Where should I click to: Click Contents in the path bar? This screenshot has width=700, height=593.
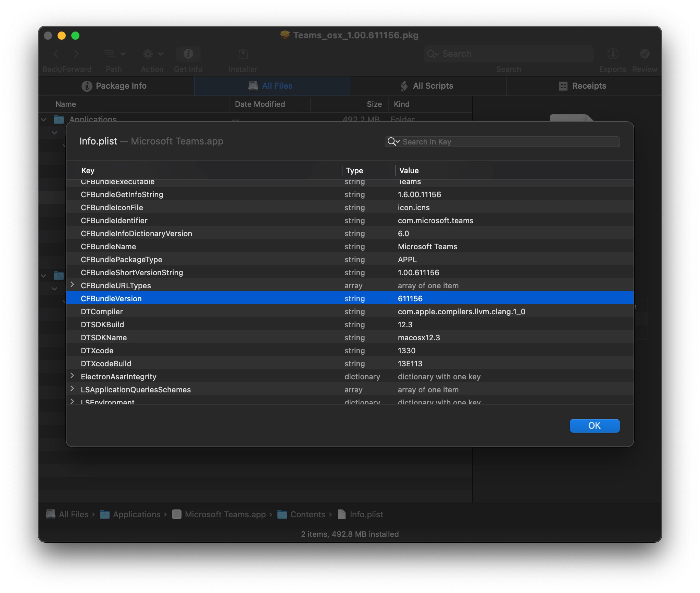pos(301,514)
